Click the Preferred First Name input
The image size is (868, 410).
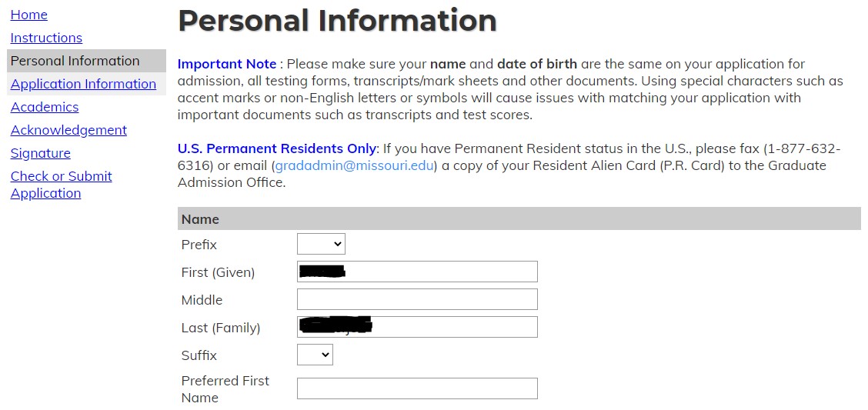[x=417, y=388]
